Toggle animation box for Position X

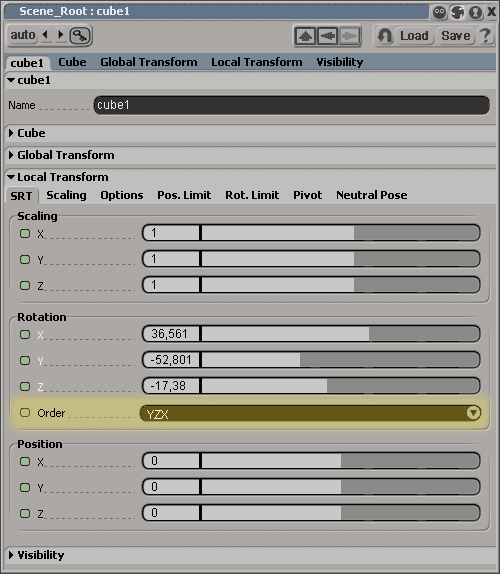click(25, 462)
